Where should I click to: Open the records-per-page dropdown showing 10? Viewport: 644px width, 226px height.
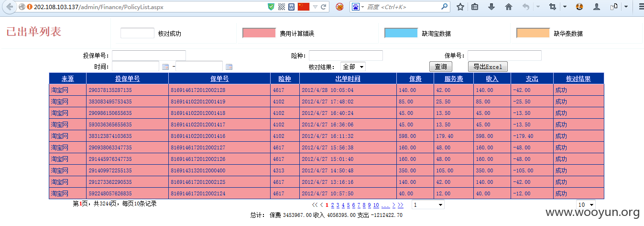click(x=586, y=205)
